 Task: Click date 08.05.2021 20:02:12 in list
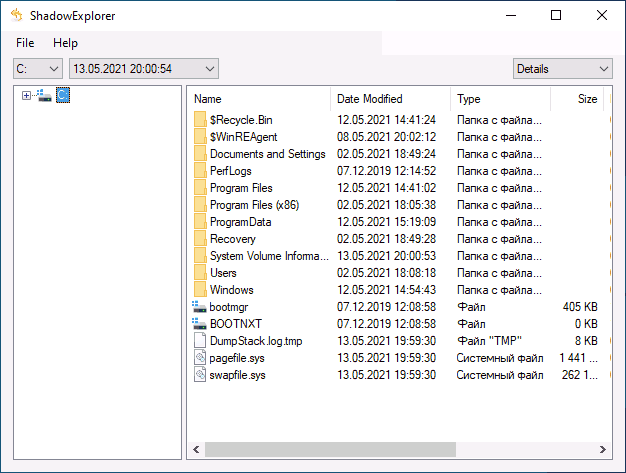tap(386, 137)
